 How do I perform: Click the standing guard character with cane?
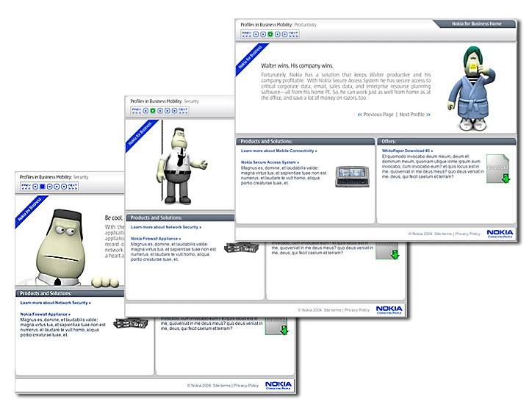click(181, 166)
